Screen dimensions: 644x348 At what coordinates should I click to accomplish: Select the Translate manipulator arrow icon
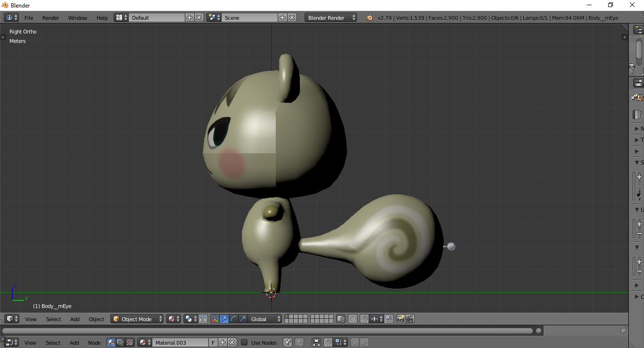[x=224, y=319]
